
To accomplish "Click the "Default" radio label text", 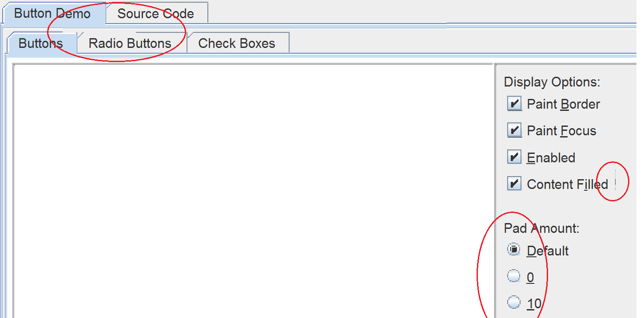I will click(548, 251).
